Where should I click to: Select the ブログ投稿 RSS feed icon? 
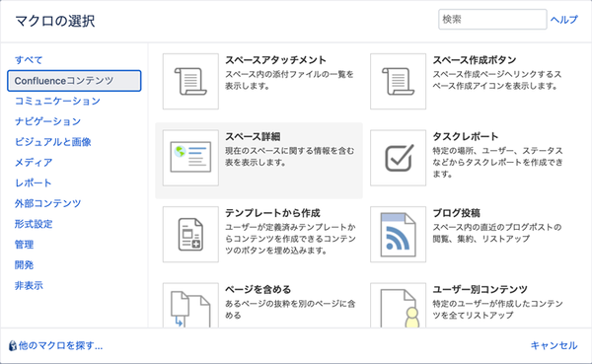[x=398, y=234]
